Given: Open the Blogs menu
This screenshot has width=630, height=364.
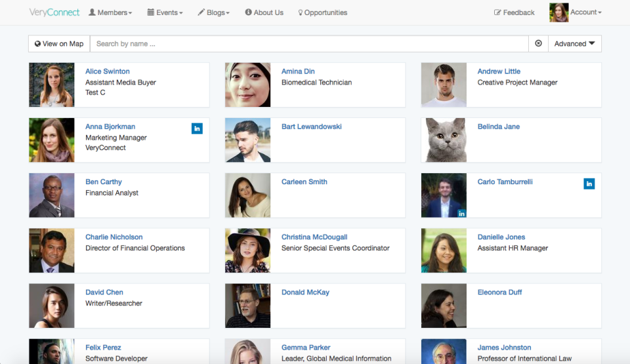Looking at the screenshot, I should point(214,12).
